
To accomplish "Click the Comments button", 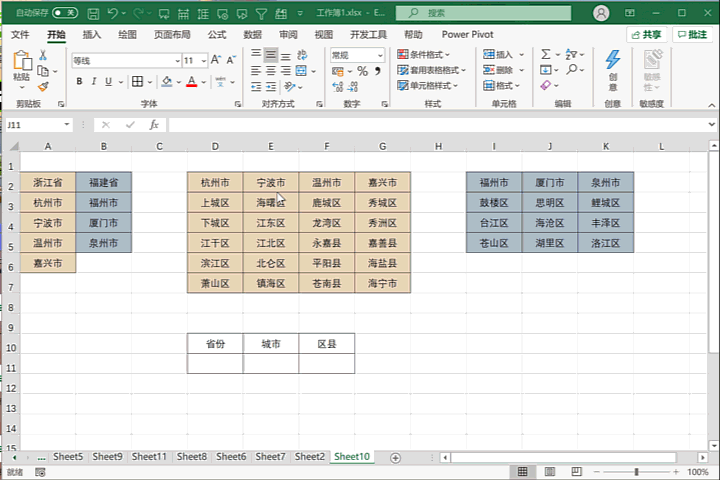I will [x=692, y=35].
